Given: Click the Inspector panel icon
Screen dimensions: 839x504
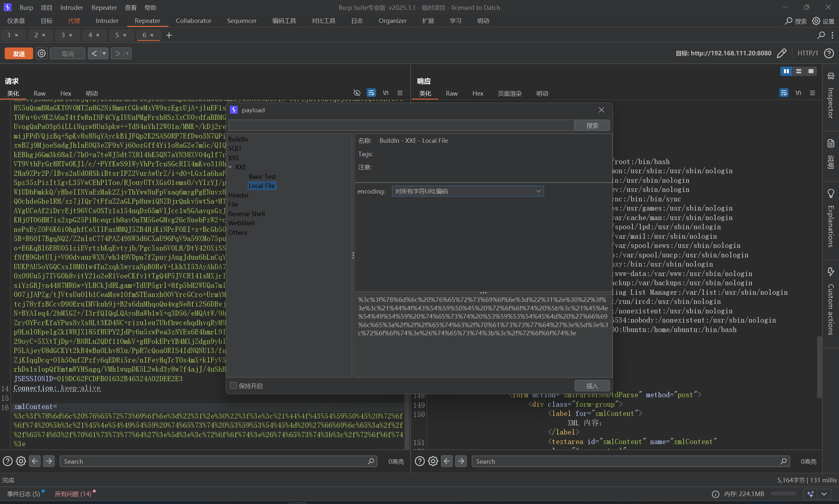Looking at the screenshot, I should coord(830,76).
